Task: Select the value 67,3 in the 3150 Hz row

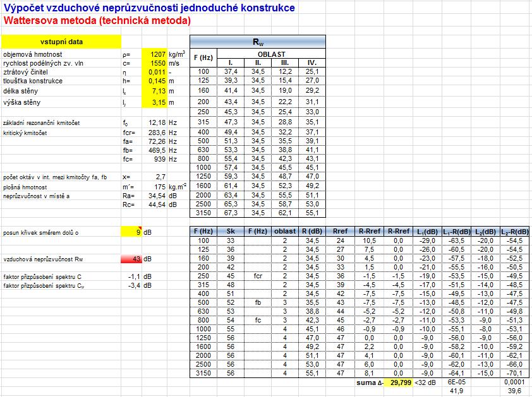Action: coord(231,213)
